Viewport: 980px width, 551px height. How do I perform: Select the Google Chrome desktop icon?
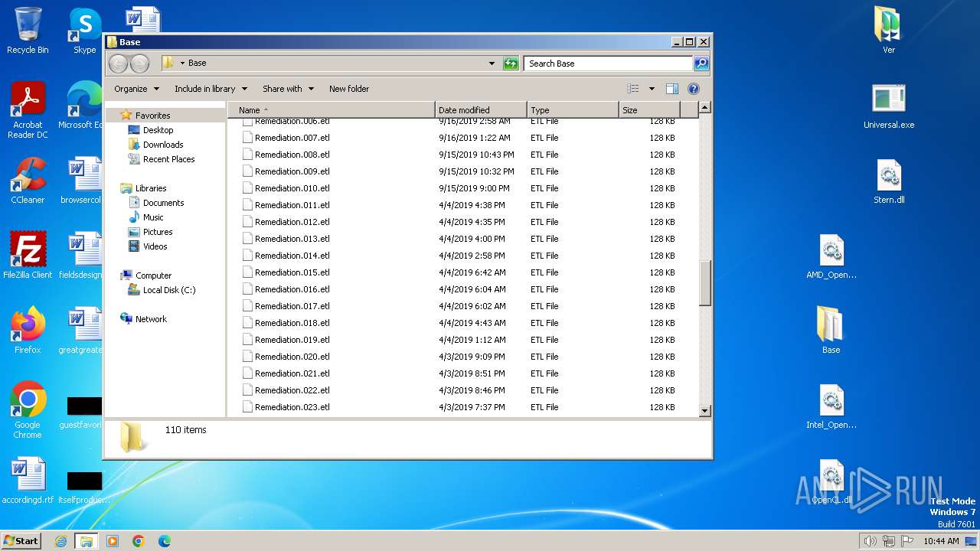(x=28, y=410)
